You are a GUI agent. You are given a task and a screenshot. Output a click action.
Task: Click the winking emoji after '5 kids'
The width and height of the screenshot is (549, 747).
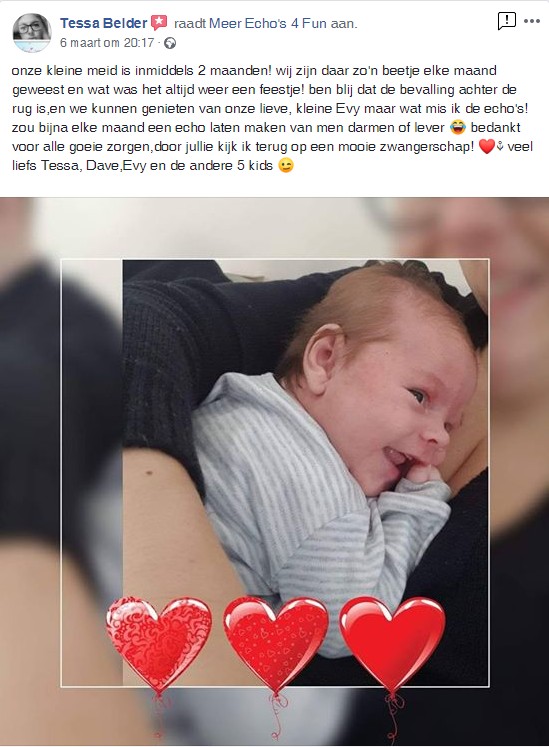coord(286,166)
